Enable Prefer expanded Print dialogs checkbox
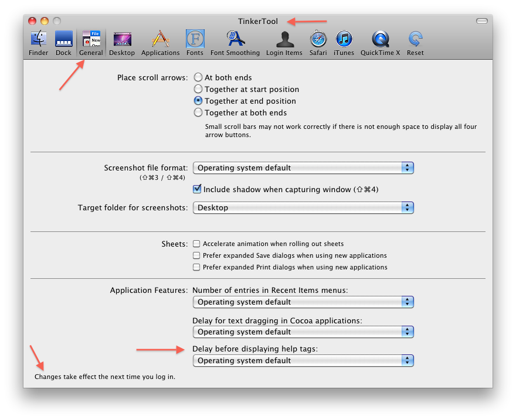The width and height of the screenshot is (516, 420). [x=196, y=267]
